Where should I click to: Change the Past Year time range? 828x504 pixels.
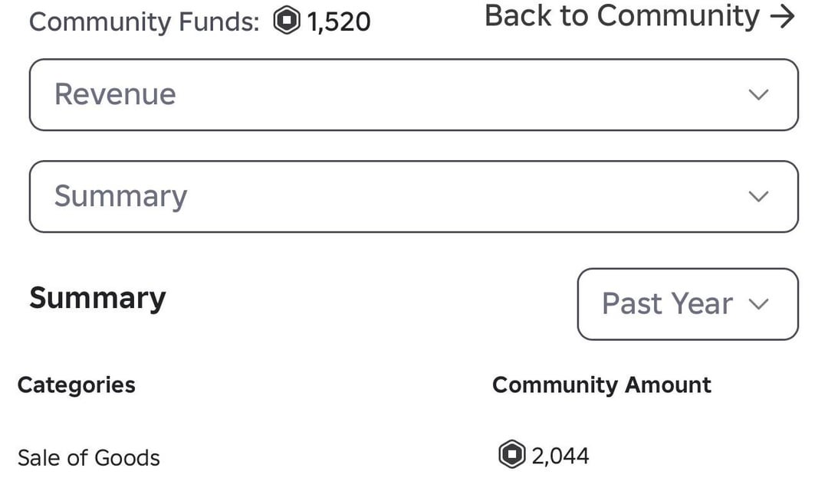pos(687,304)
